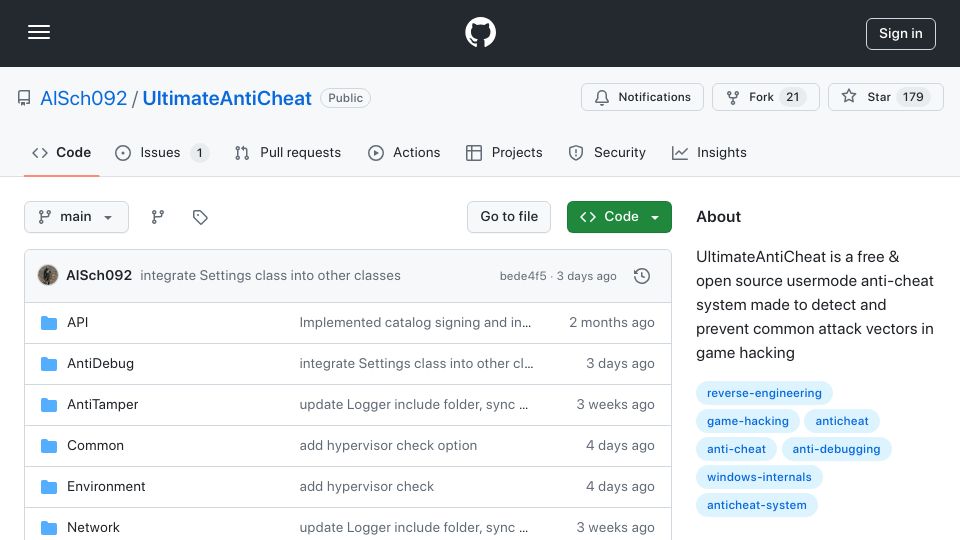This screenshot has height=540, width=960.
Task: Click the Issues count badge 1
Action: (x=200, y=152)
